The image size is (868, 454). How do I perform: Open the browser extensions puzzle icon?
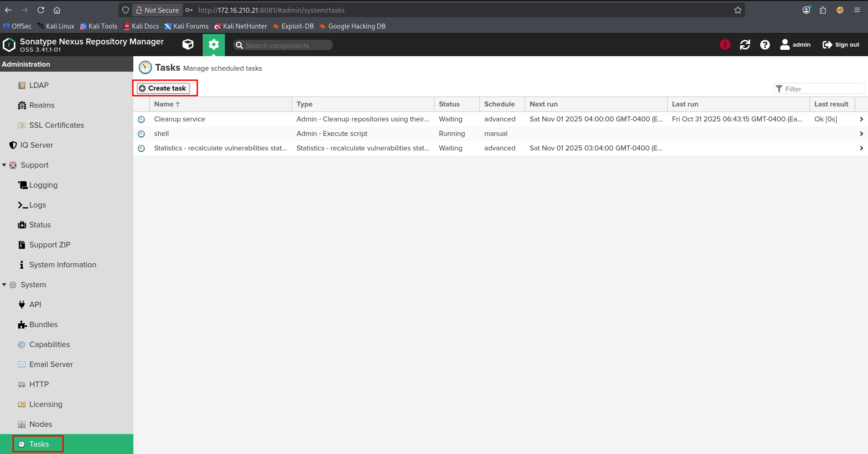click(823, 10)
